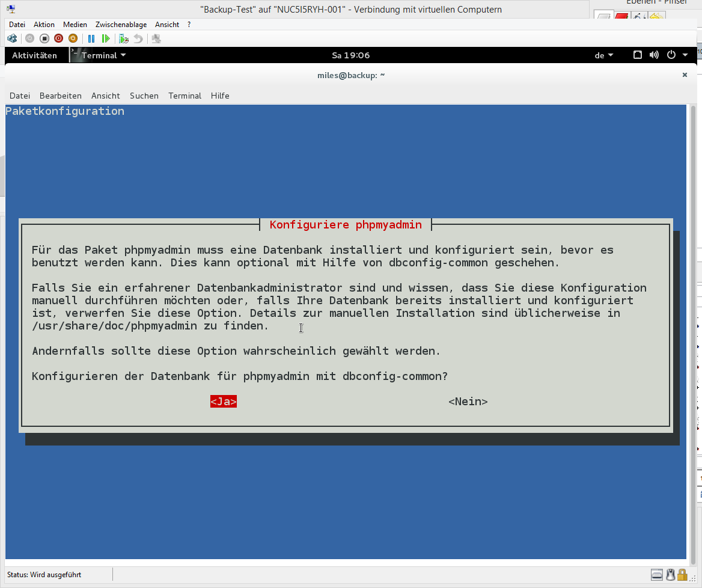This screenshot has height=588, width=702.
Task: Choose <Ja> in the phpmyadmin dialog
Action: coord(224,402)
